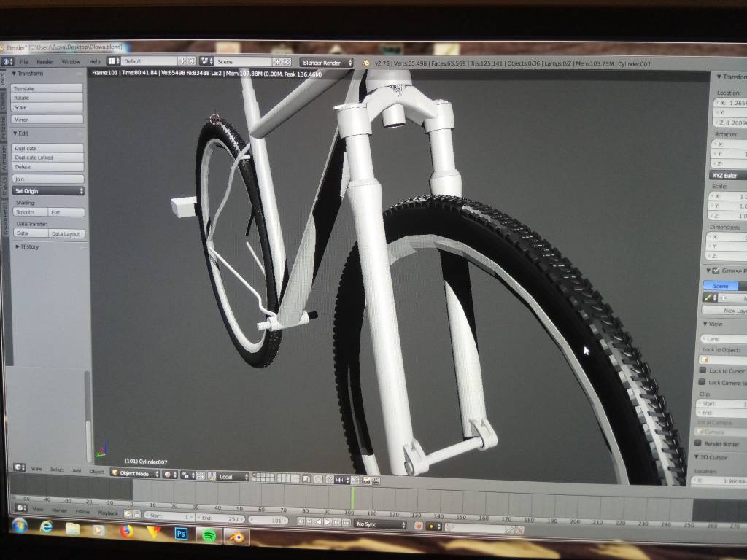The image size is (747, 560).
Task: Jump to first frame in timeline
Action: (301, 522)
